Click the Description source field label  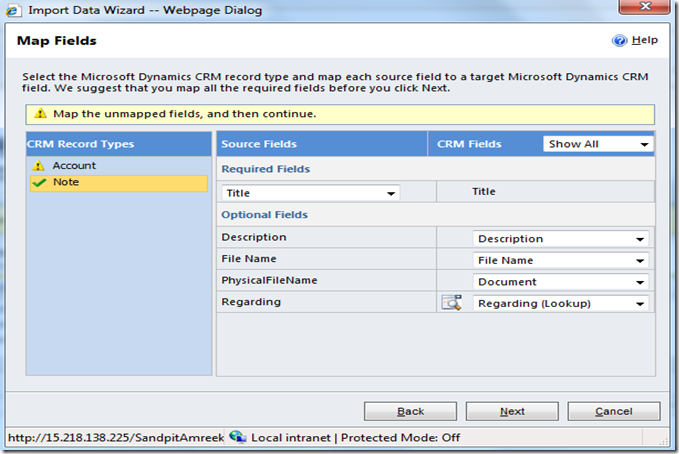[254, 237]
